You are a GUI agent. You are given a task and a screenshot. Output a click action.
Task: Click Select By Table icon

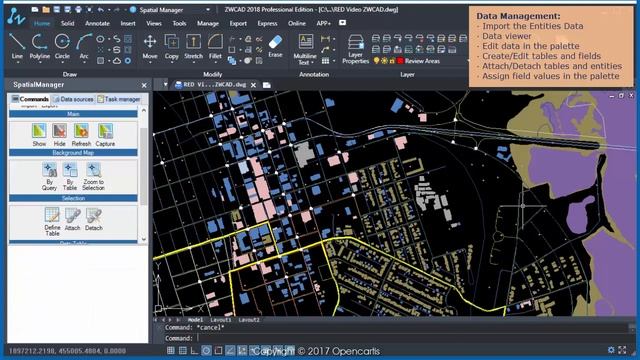tap(70, 176)
